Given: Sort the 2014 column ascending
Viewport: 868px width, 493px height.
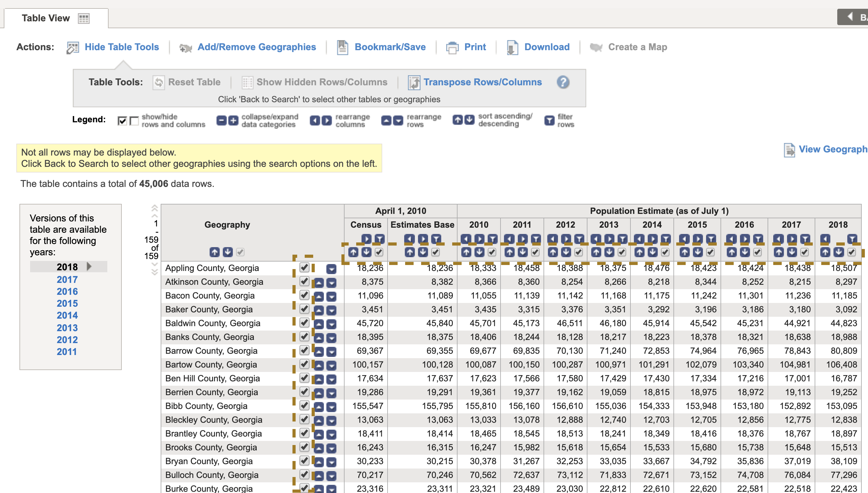Looking at the screenshot, I should [639, 252].
